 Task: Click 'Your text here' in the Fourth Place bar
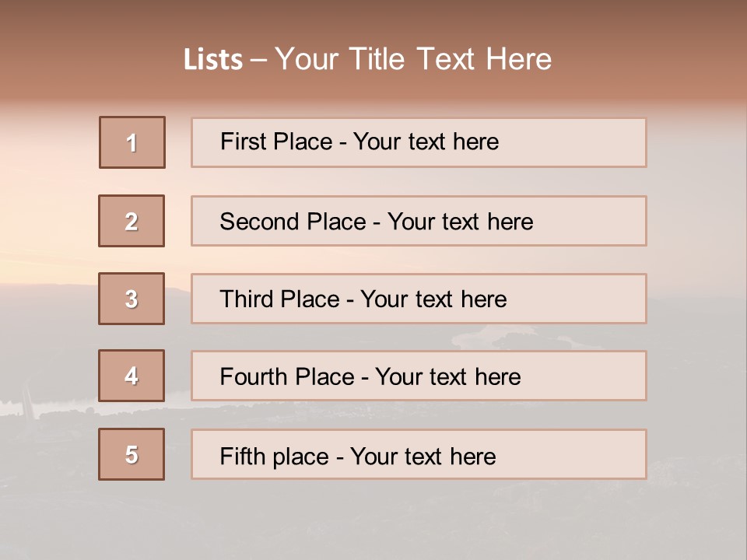pyautogui.click(x=447, y=377)
